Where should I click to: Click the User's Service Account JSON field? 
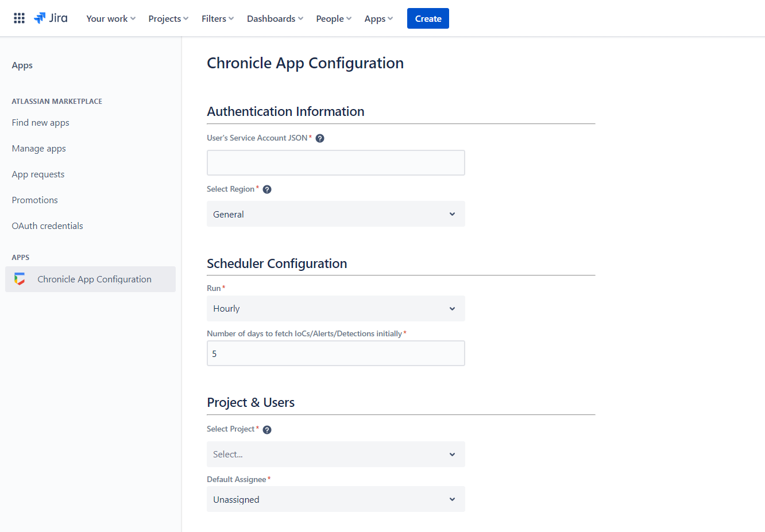click(x=336, y=163)
